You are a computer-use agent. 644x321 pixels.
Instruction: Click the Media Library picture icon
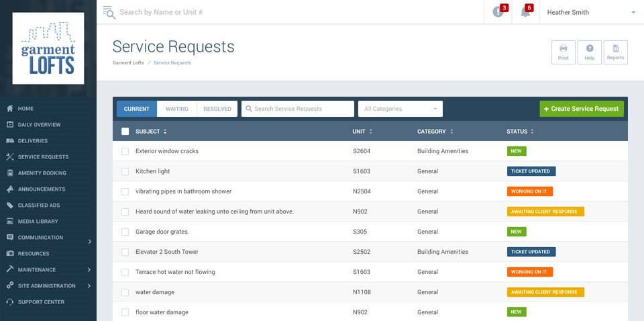pyautogui.click(x=10, y=221)
